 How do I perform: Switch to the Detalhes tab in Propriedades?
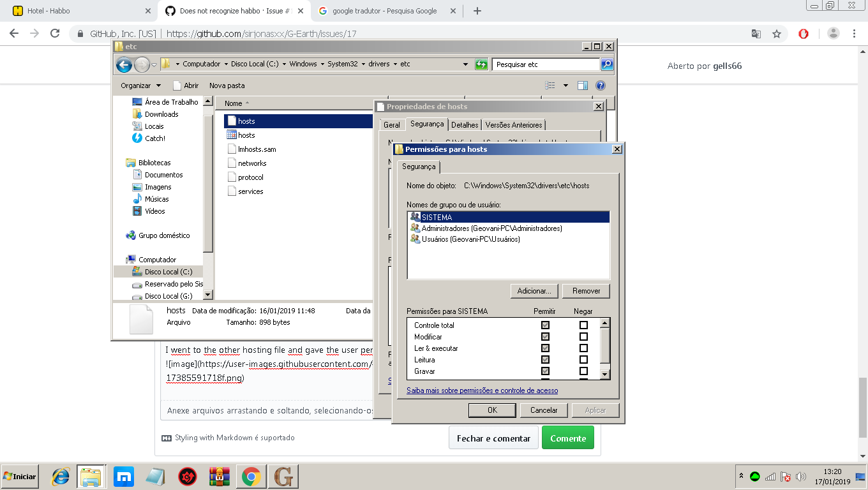464,124
